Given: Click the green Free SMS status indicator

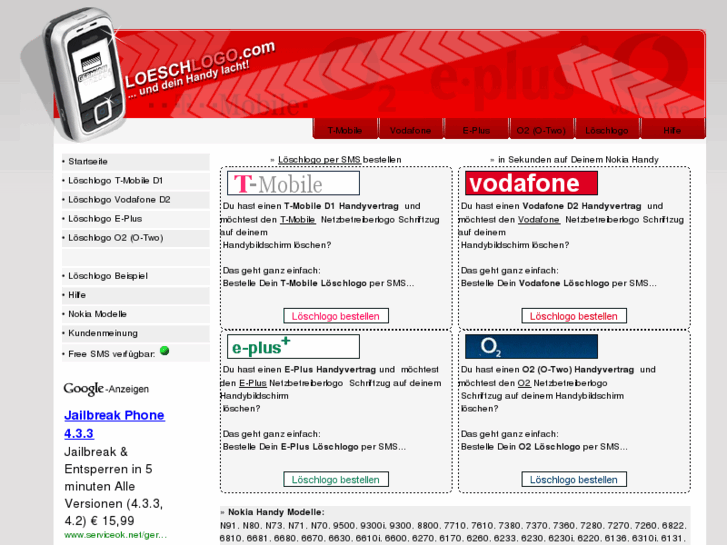Looking at the screenshot, I should tap(165, 351).
